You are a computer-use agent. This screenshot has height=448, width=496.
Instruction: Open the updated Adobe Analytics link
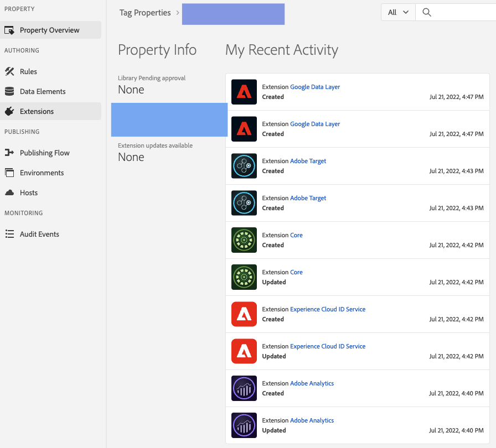[x=312, y=420]
